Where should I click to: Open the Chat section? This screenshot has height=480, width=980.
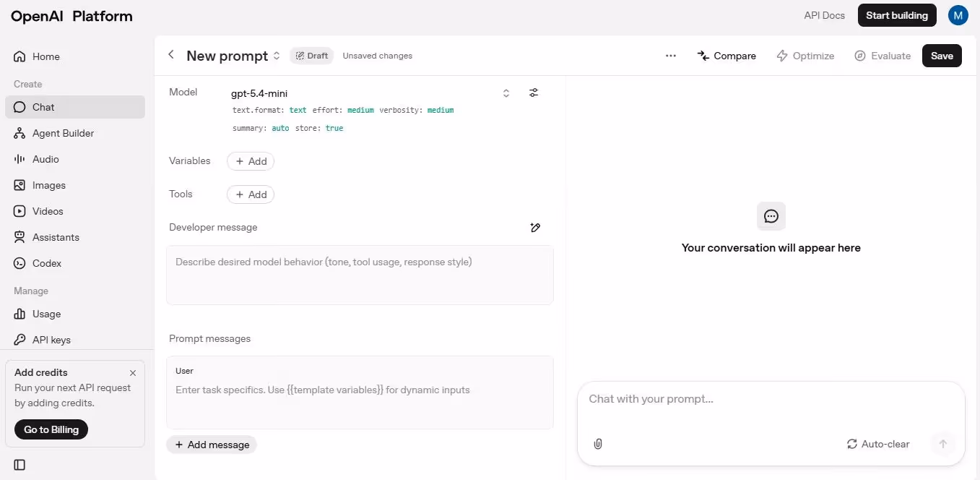coord(75,107)
